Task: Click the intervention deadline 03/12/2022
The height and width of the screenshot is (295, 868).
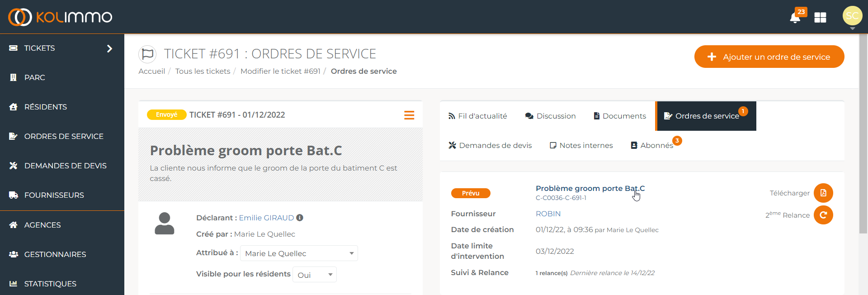Action: pos(555,252)
